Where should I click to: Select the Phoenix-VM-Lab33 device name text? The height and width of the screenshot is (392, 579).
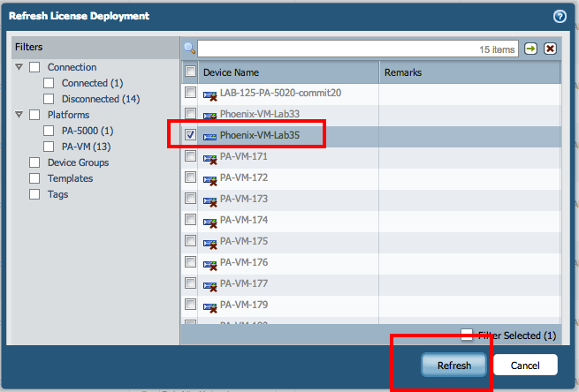click(260, 114)
